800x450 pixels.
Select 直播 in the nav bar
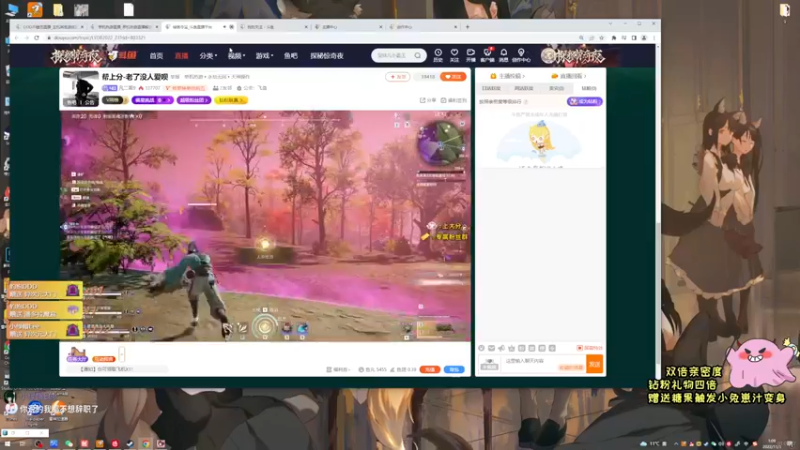(x=181, y=56)
